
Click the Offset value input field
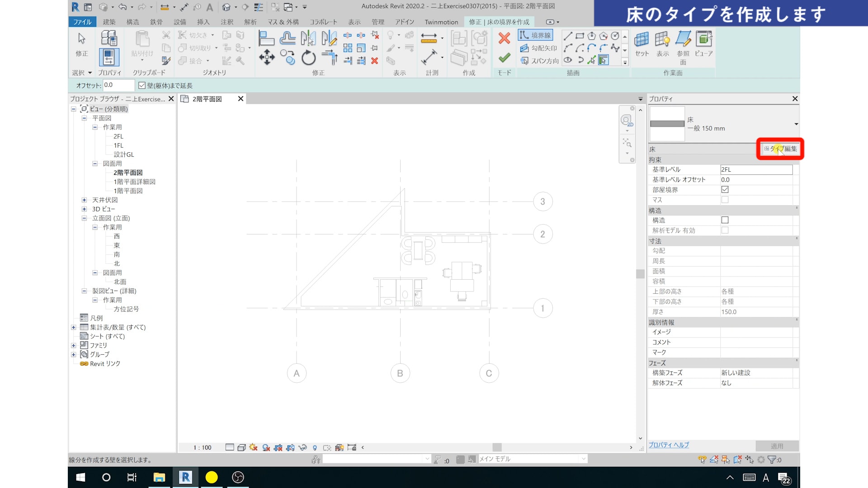point(118,85)
